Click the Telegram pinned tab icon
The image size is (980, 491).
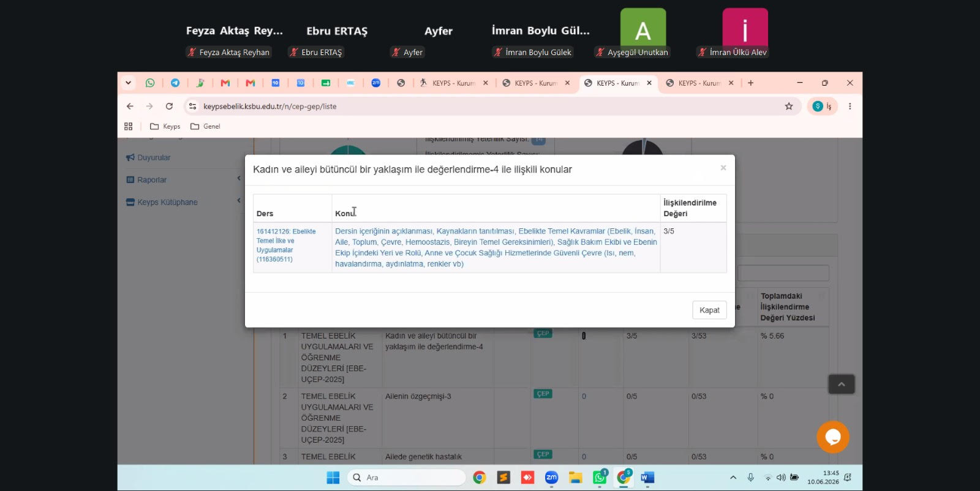[175, 83]
